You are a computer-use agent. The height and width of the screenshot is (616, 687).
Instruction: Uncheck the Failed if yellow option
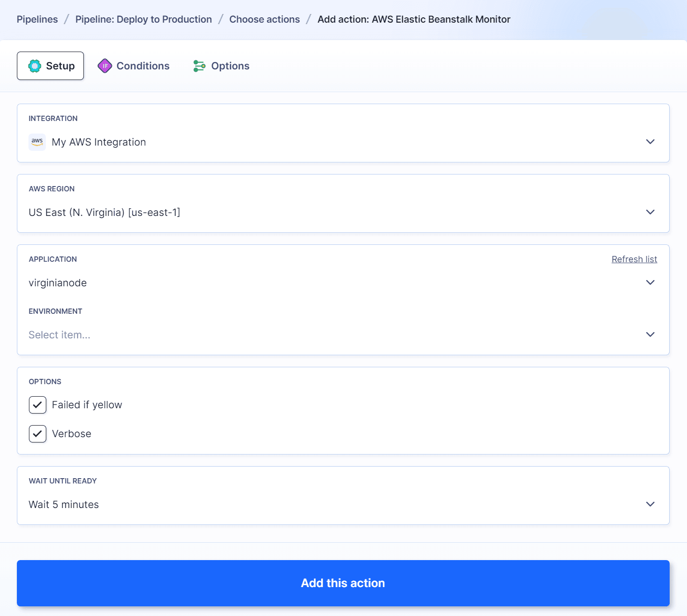[x=38, y=405]
